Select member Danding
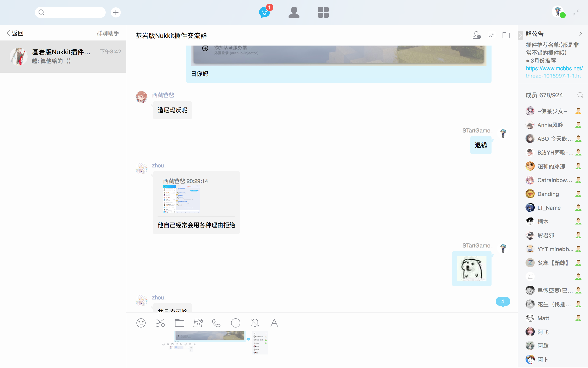The image size is (588, 368). (553, 194)
